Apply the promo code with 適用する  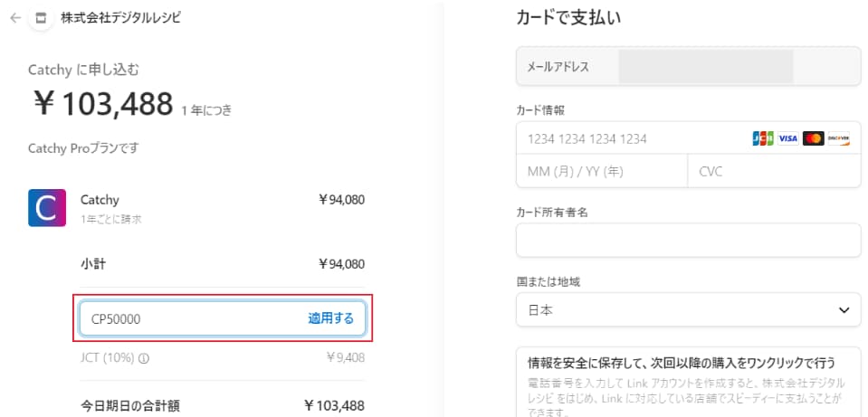(x=330, y=318)
